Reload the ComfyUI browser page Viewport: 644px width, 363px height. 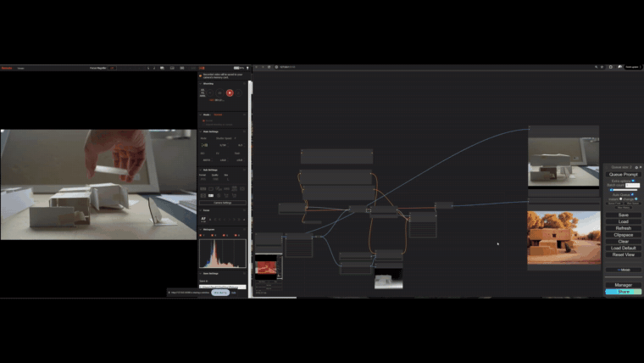coord(269,67)
